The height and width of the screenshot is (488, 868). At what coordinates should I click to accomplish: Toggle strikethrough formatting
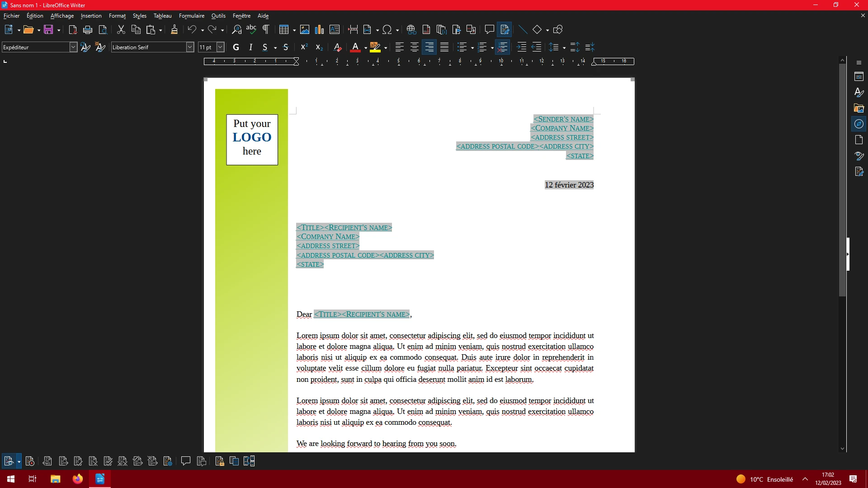(286, 47)
